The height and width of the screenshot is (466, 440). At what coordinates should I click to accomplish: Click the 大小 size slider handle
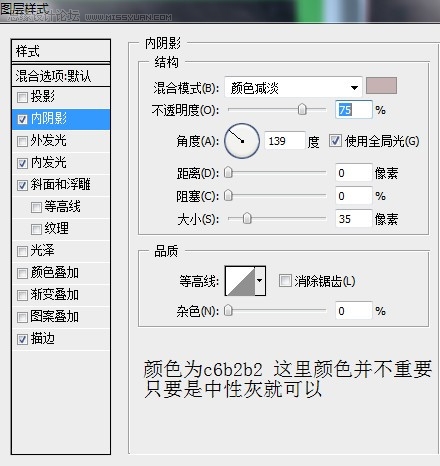247,219
